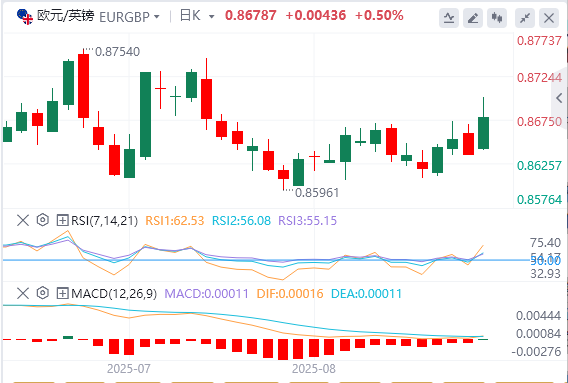Open MACD indicator settings gear
The width and height of the screenshot is (568, 383).
[x=43, y=293]
